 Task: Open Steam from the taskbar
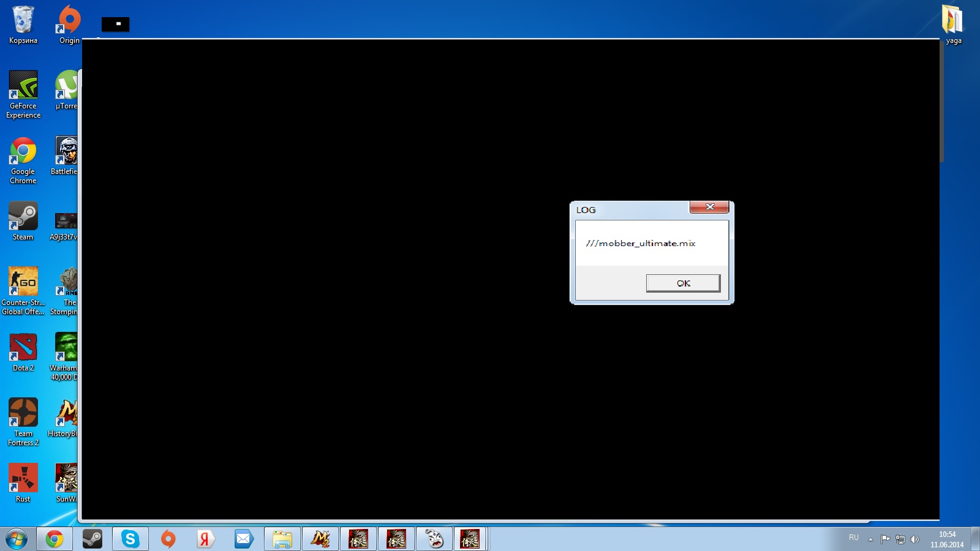coord(92,539)
